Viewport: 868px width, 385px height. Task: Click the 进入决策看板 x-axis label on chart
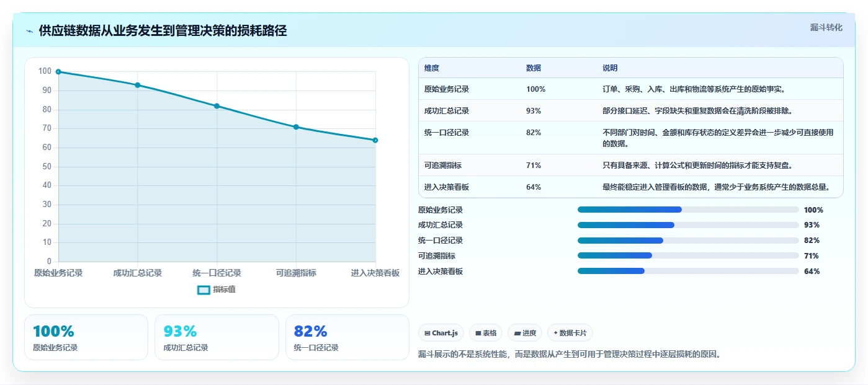[x=375, y=273]
